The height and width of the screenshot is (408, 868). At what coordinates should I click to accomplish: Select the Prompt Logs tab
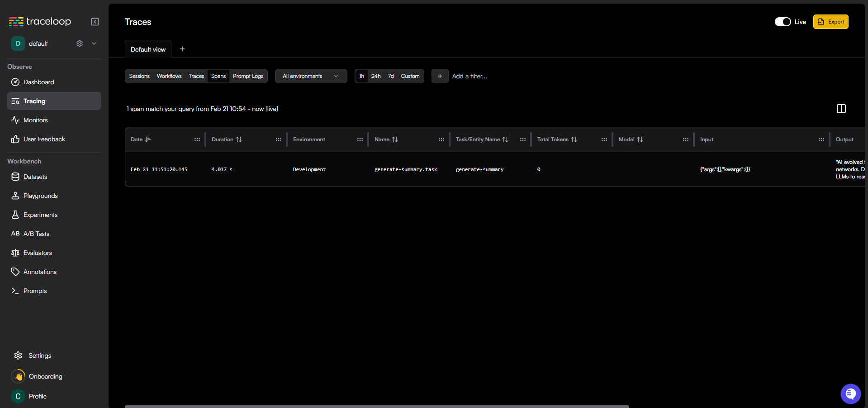(248, 76)
